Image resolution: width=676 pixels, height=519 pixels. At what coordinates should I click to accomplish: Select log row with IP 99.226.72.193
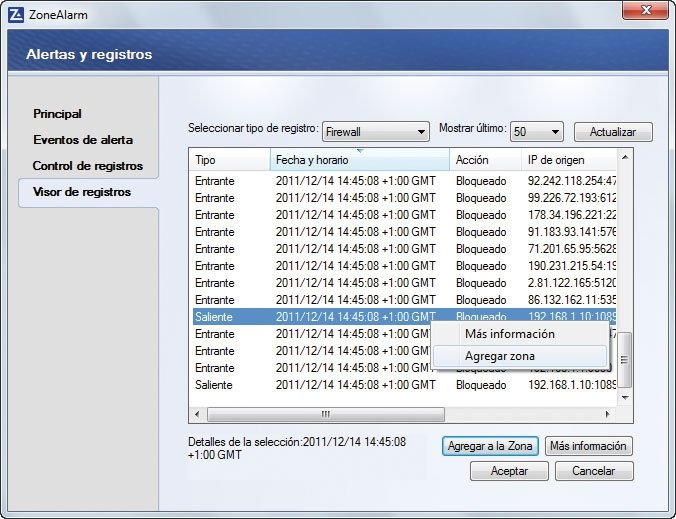(405, 198)
